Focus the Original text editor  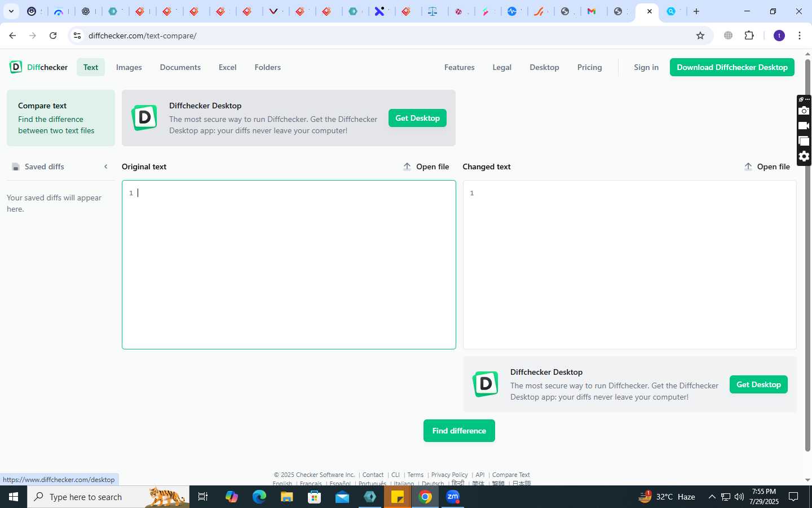tap(289, 265)
